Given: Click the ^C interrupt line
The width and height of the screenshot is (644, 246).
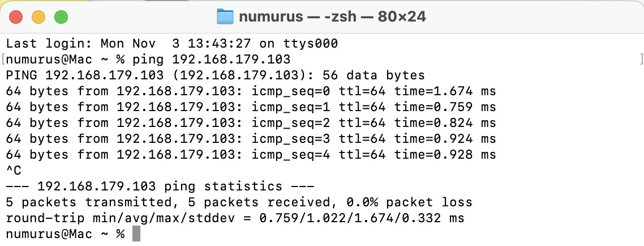Looking at the screenshot, I should [x=14, y=171].
